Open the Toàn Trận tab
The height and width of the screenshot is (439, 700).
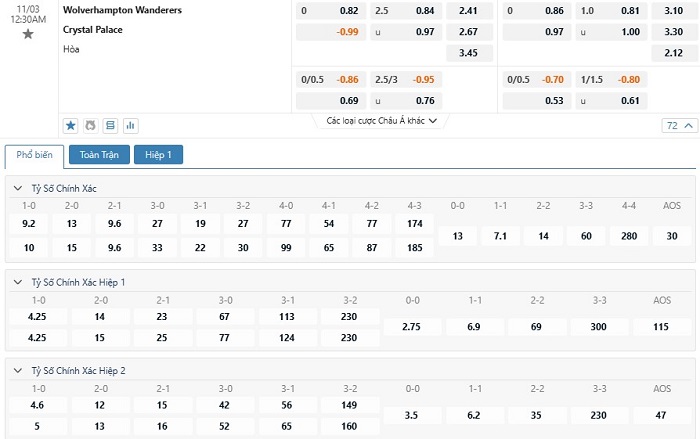click(99, 155)
